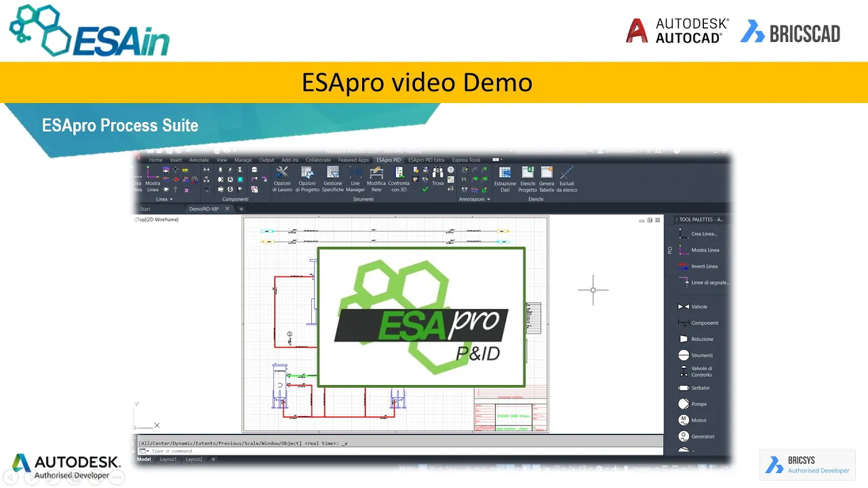Open the Layout2 tab
This screenshot has width=868, height=488.
(194, 459)
